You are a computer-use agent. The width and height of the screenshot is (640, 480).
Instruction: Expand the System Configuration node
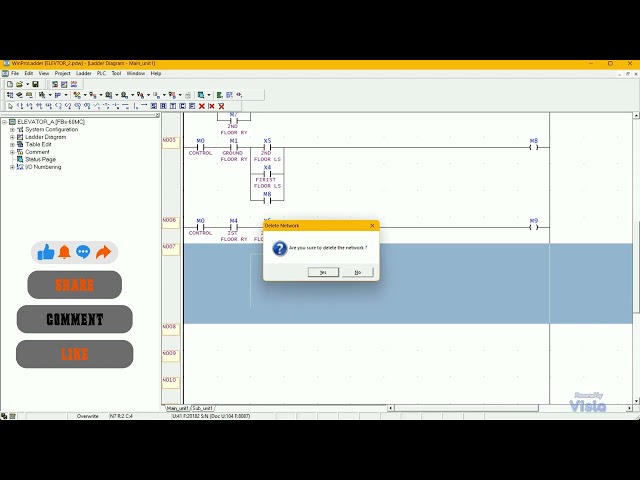[x=12, y=129]
